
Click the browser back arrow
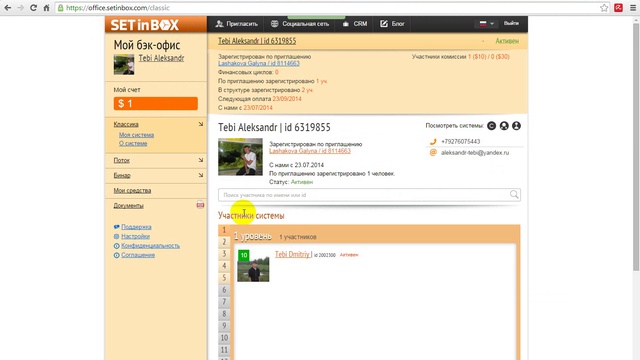point(7,8)
